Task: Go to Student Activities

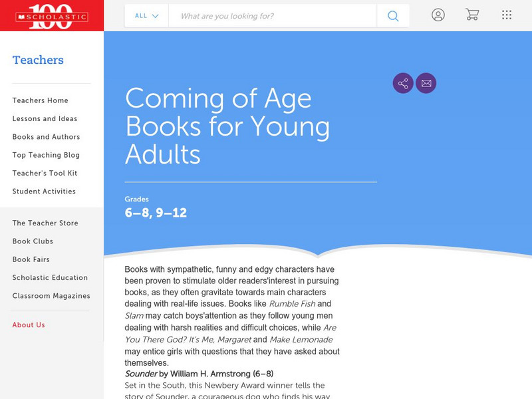Action: 44,192
